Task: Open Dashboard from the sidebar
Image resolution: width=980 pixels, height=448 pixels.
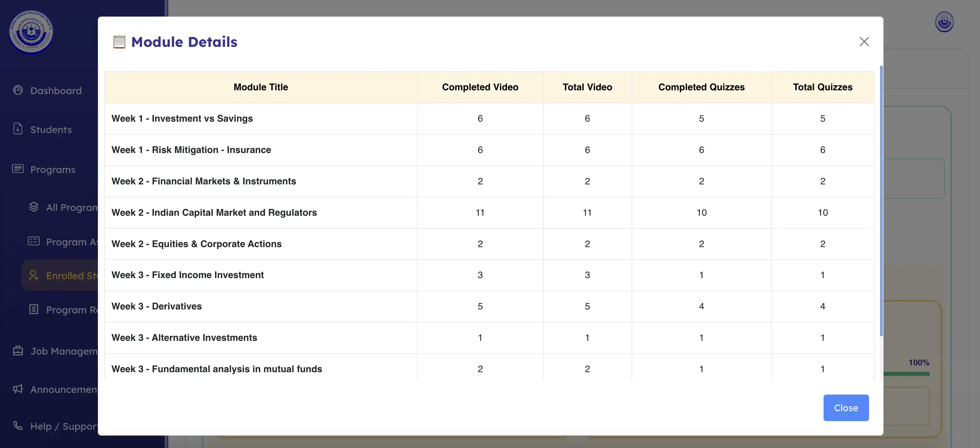Action: coord(55,91)
